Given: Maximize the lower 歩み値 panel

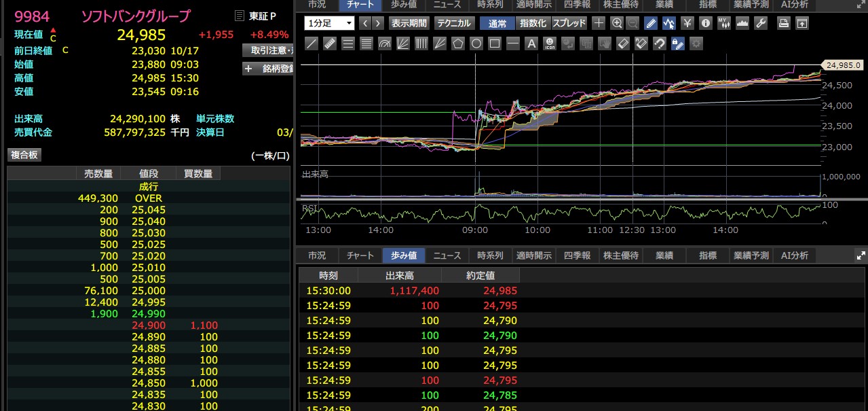Looking at the screenshot, I should pos(861,256).
